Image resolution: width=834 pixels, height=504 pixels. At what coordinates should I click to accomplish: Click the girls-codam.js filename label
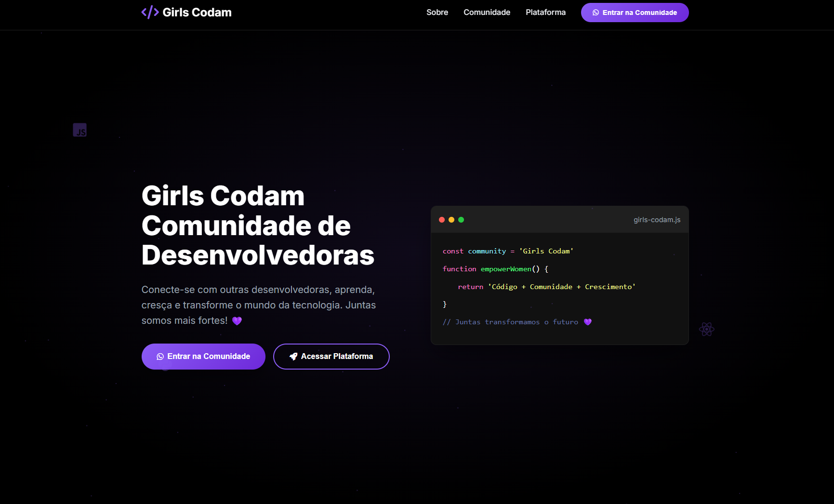pyautogui.click(x=656, y=220)
